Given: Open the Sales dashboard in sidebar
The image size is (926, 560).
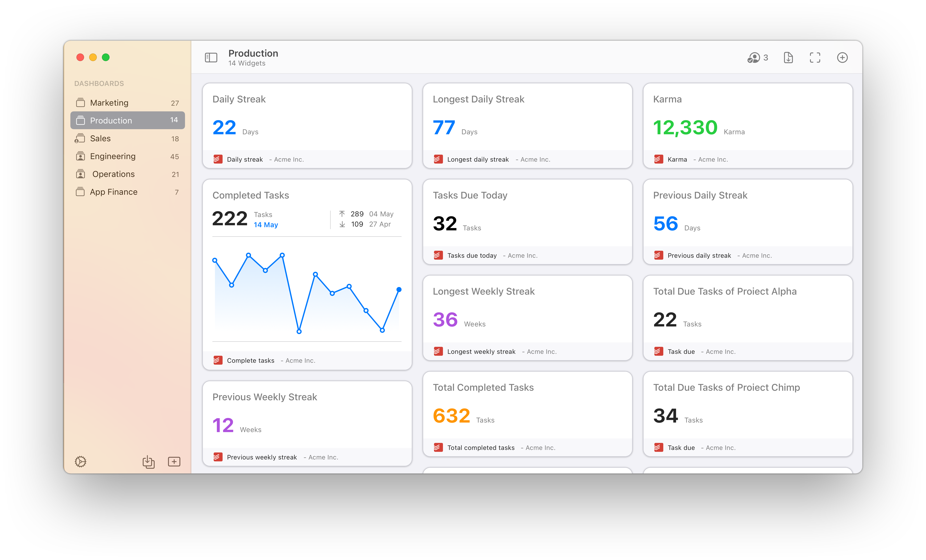Looking at the screenshot, I should pos(100,139).
